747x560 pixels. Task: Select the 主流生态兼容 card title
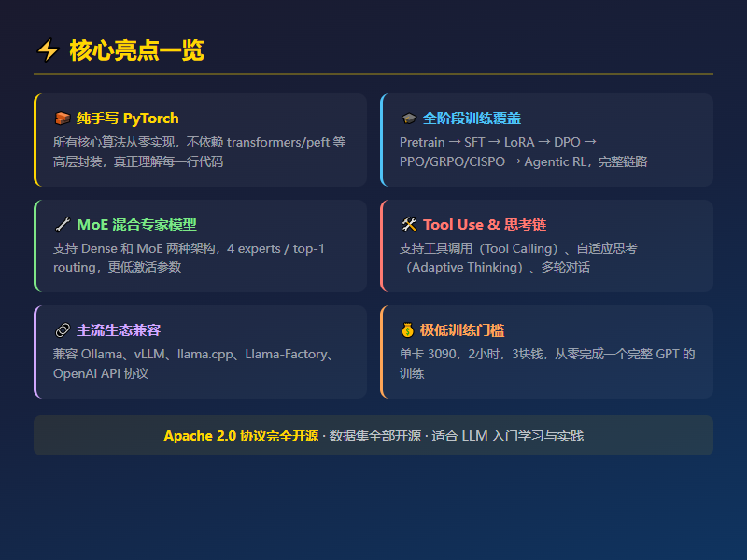click(x=119, y=330)
